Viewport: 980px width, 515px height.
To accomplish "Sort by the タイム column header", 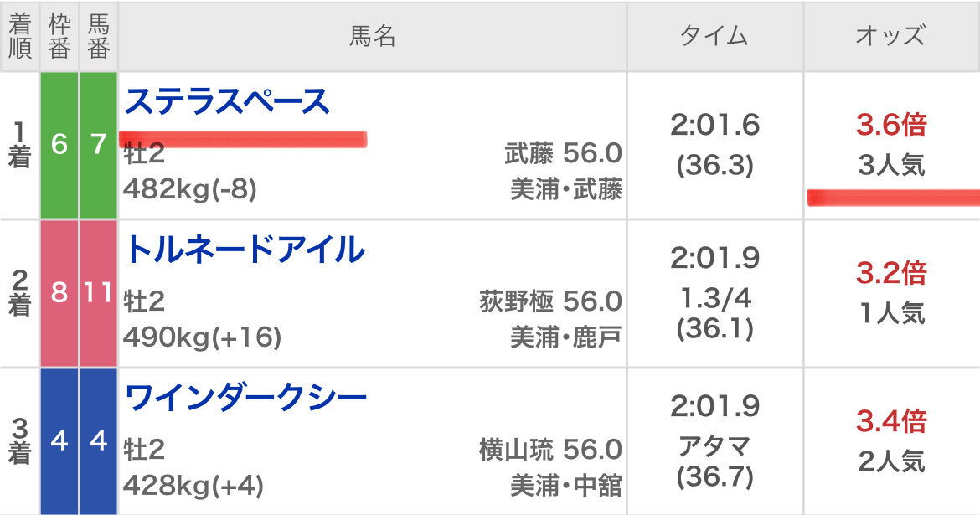I will tap(714, 36).
